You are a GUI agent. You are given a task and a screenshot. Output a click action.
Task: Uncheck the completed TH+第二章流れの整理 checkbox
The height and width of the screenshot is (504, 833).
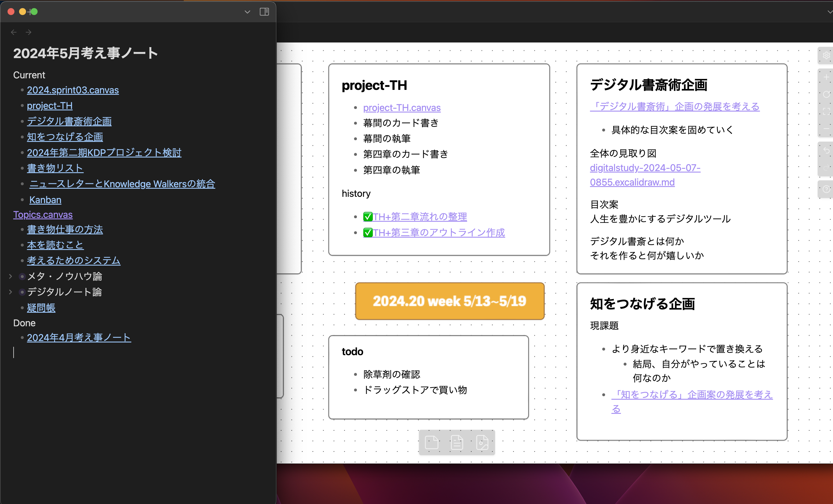(x=368, y=216)
